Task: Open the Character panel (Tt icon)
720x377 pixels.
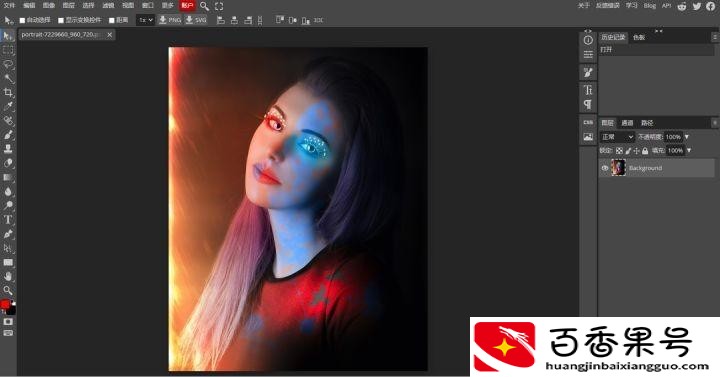Action: 588,90
